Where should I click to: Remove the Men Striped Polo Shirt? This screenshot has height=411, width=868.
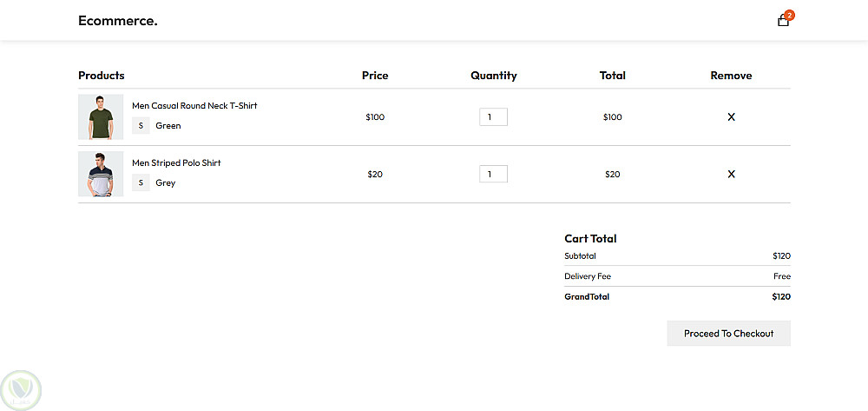(x=731, y=174)
